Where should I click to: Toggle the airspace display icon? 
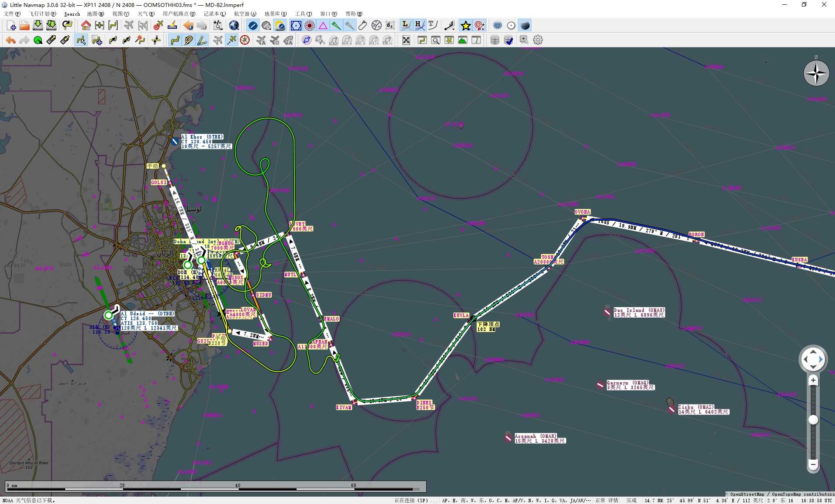click(296, 25)
